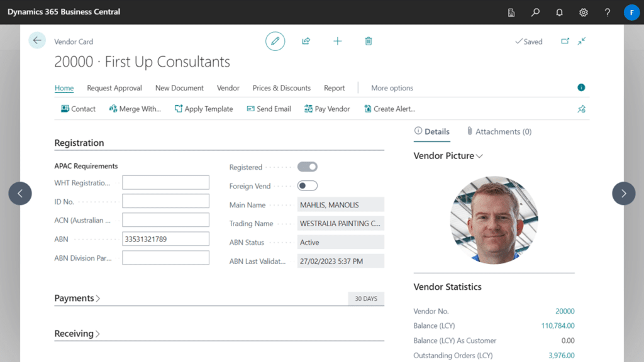Collapse Vendor Picture with its chevron
Image resolution: width=644 pixels, height=362 pixels.
click(x=480, y=155)
